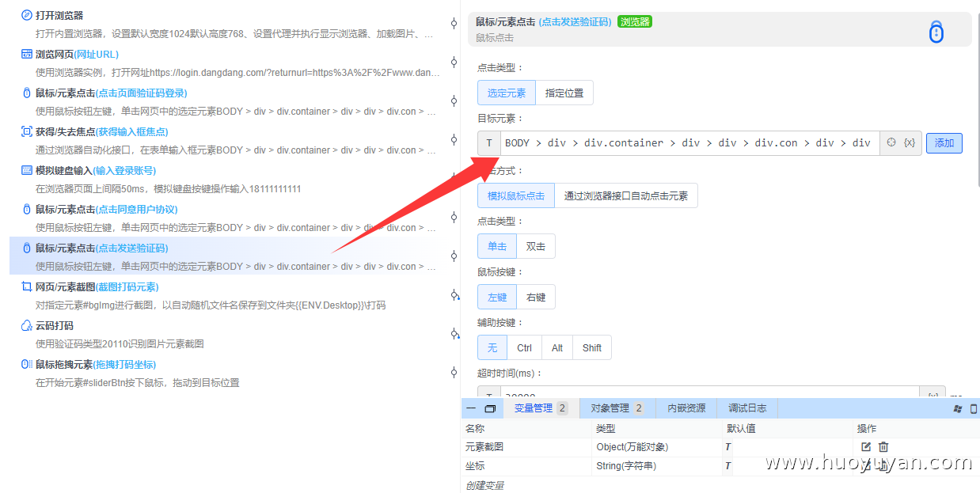This screenshot has height=493, width=980.
Task: Click the 网页/元素截图 step crop icon
Action: [27, 286]
